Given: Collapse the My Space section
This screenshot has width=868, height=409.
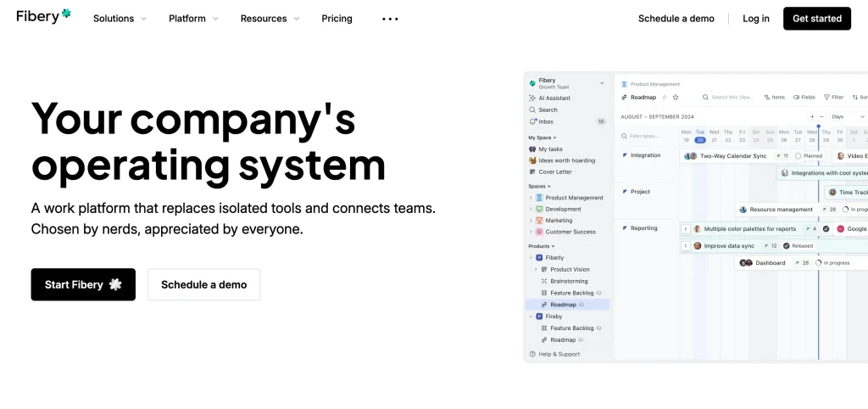Looking at the screenshot, I should (x=542, y=137).
